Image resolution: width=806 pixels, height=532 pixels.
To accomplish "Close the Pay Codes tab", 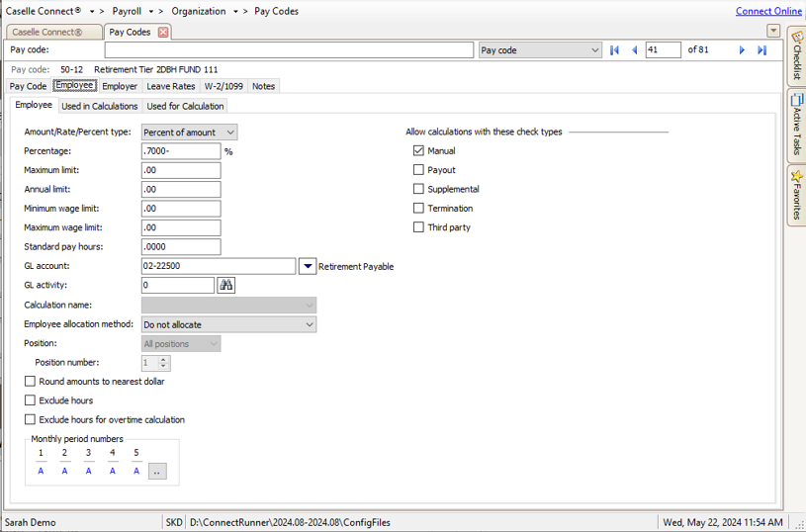I will 163,32.
